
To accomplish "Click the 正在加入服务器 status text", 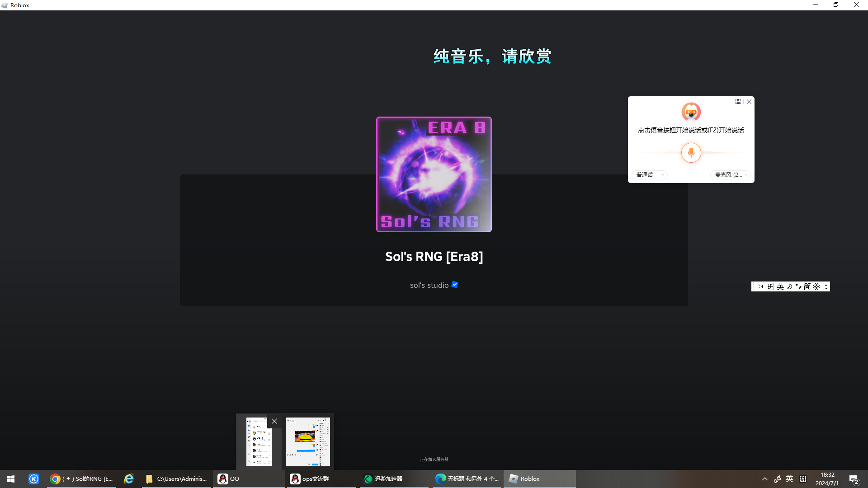I will pyautogui.click(x=434, y=460).
